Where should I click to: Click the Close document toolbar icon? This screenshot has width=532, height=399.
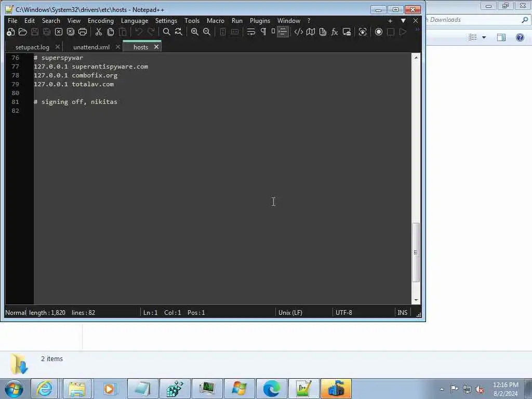(x=59, y=32)
